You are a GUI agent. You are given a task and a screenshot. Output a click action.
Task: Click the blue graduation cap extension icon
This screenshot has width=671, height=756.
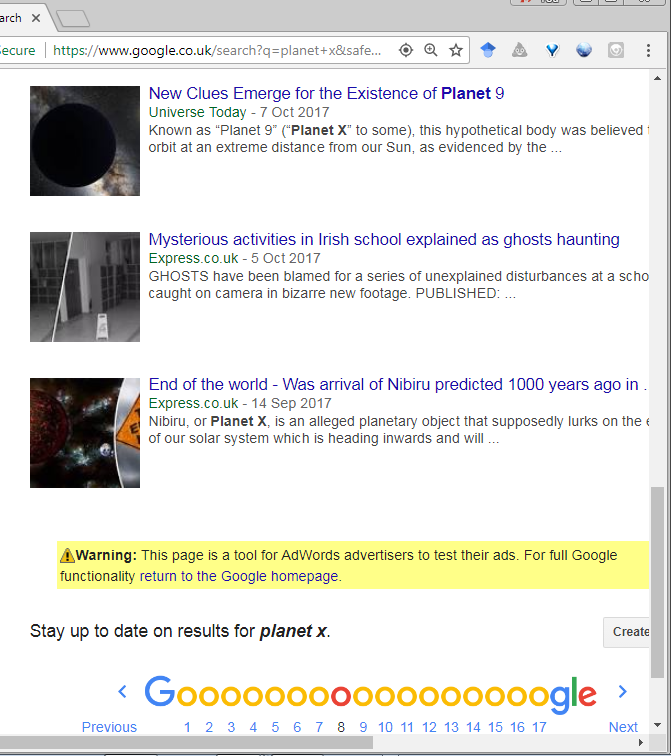pyautogui.click(x=488, y=50)
